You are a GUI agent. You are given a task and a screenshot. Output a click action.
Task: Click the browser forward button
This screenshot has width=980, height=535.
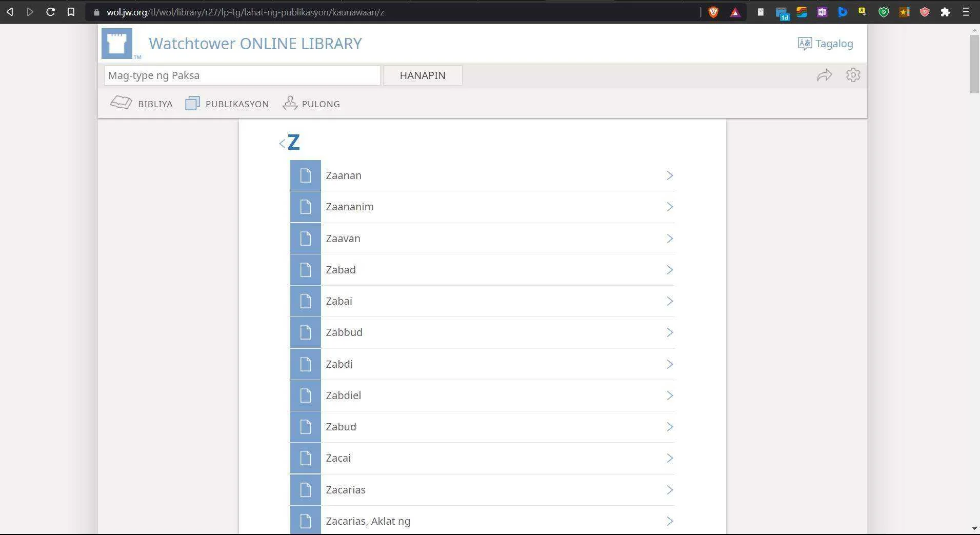[x=30, y=12]
